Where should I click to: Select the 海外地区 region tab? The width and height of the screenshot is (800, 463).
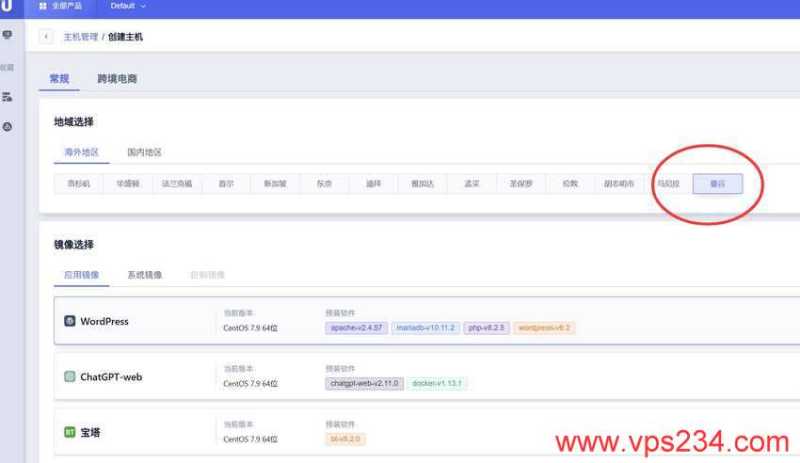pos(82,152)
